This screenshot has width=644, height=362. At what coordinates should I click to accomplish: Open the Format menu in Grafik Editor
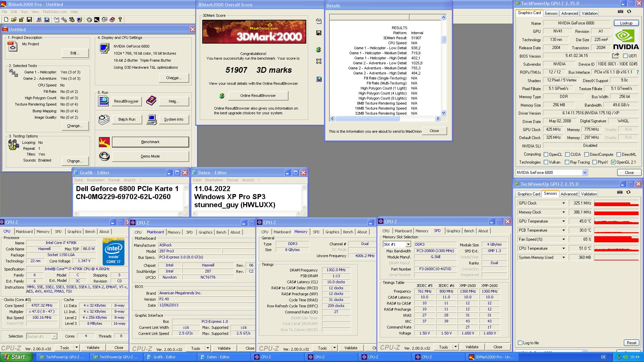click(114, 180)
